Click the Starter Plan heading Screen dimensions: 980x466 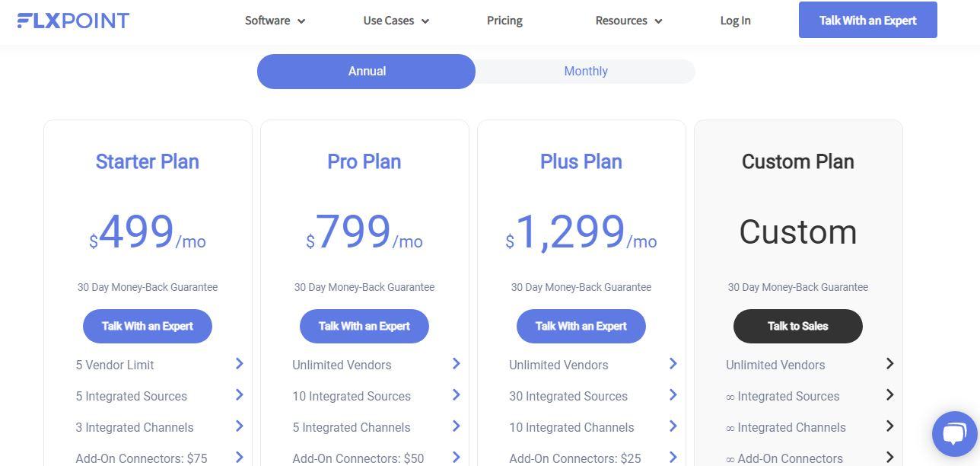(147, 161)
